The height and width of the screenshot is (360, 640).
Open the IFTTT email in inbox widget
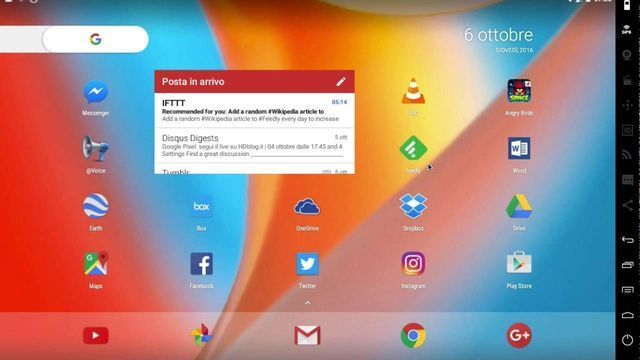pyautogui.click(x=254, y=110)
